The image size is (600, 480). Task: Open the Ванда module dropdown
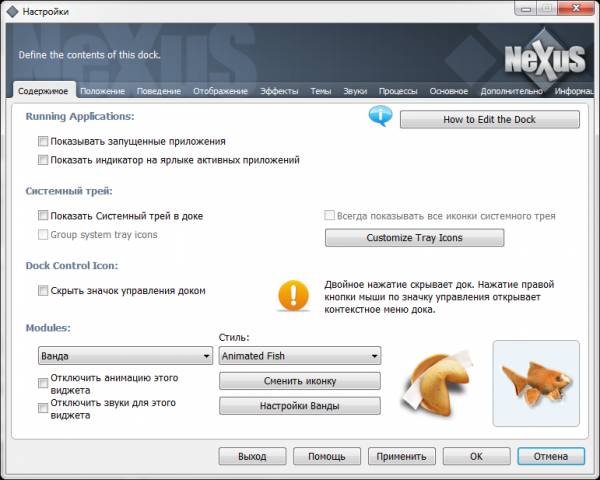(126, 356)
